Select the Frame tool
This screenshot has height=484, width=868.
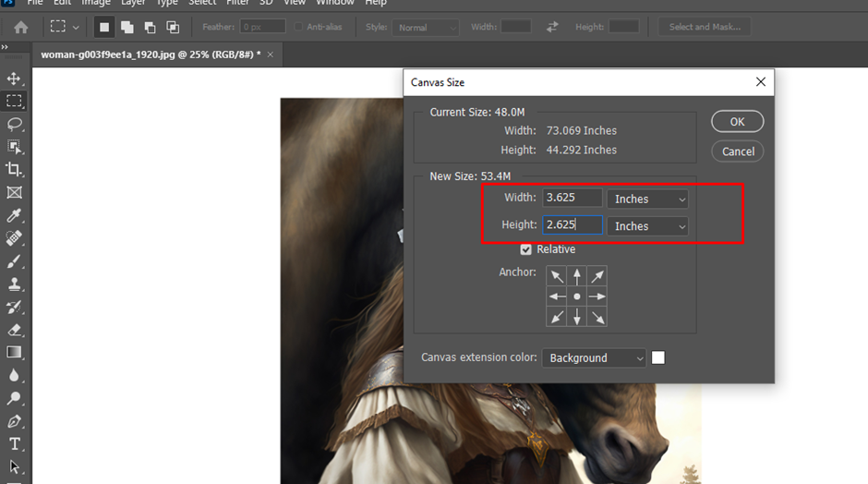coord(14,192)
